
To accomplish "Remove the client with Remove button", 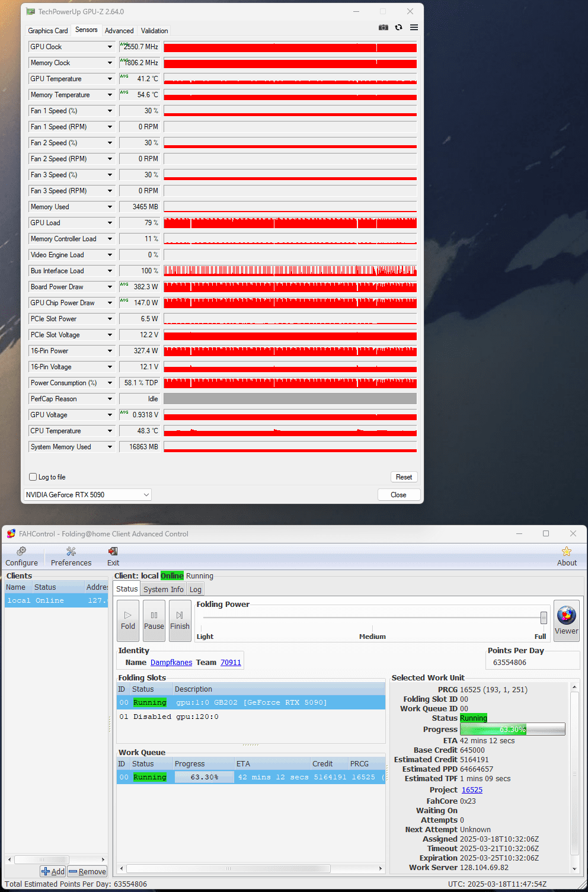I will (87, 871).
